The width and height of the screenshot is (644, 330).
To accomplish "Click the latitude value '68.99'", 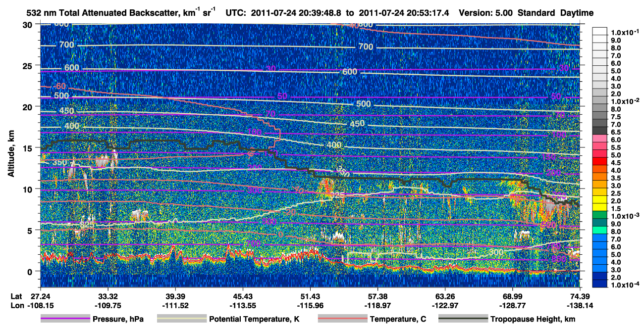I will (x=512, y=296).
